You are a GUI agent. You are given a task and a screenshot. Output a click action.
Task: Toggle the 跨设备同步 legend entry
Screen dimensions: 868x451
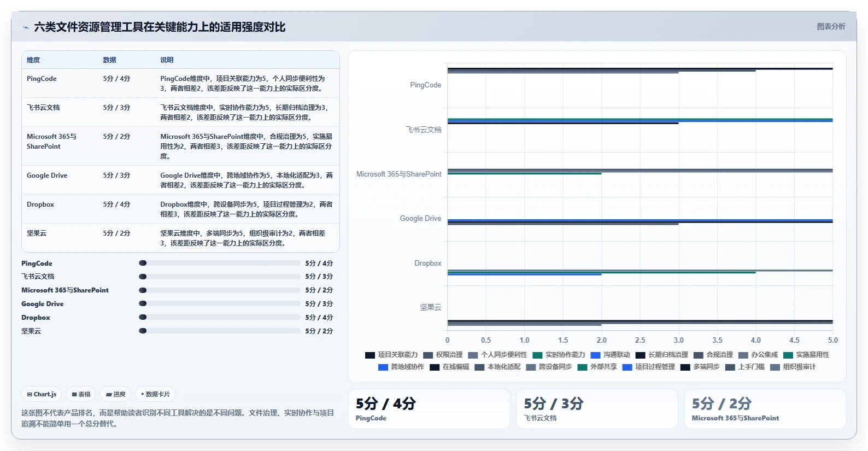549,367
